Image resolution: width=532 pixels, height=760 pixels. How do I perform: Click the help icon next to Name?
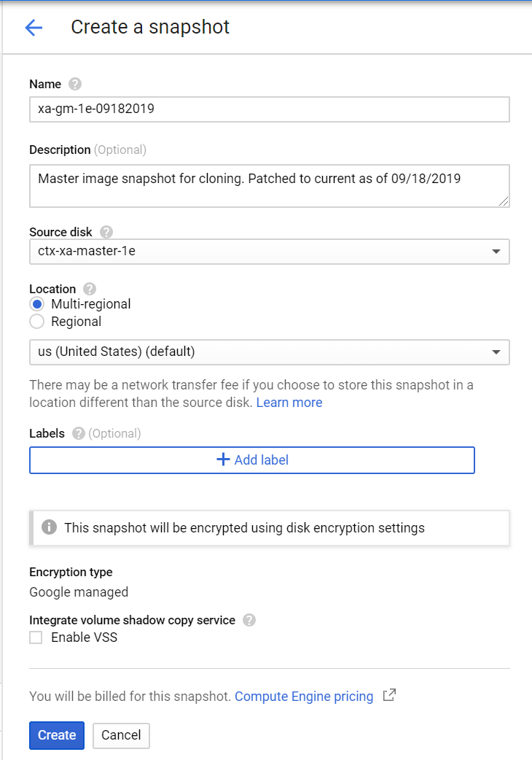click(x=75, y=85)
